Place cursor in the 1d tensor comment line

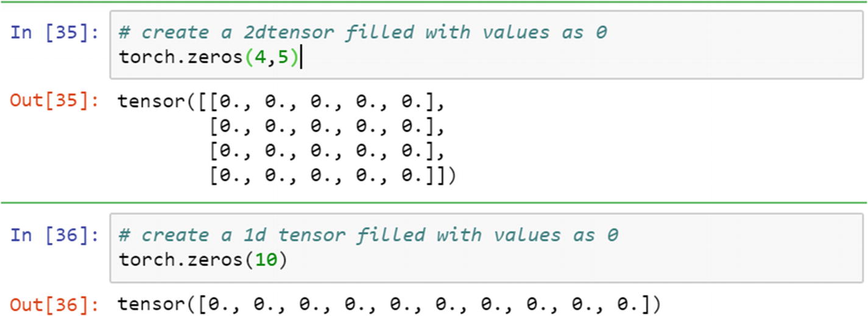(369, 235)
